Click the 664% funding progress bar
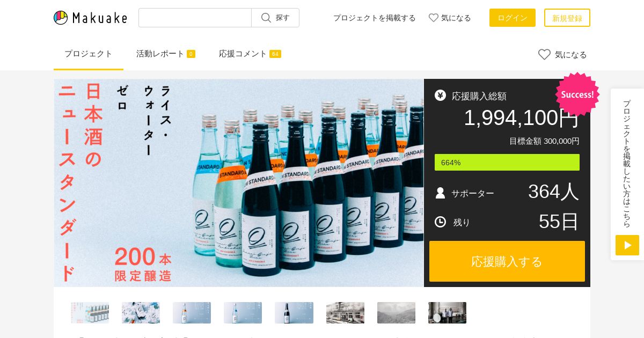 (x=507, y=163)
